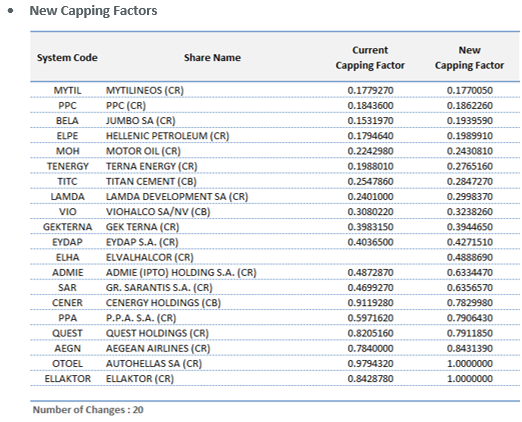The image size is (522, 422).
Task: Select HELLENIC PETROLEUM (CR) row name
Action: point(168,136)
